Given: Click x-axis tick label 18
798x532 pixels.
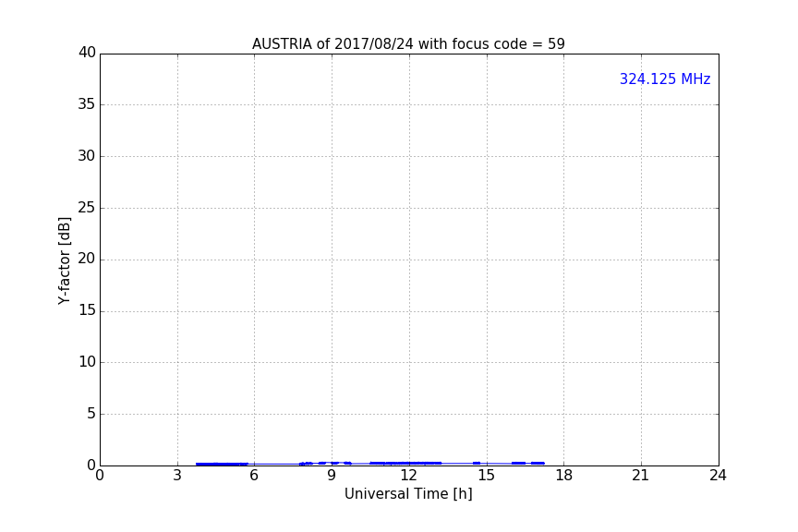Looking at the screenshot, I should [563, 476].
